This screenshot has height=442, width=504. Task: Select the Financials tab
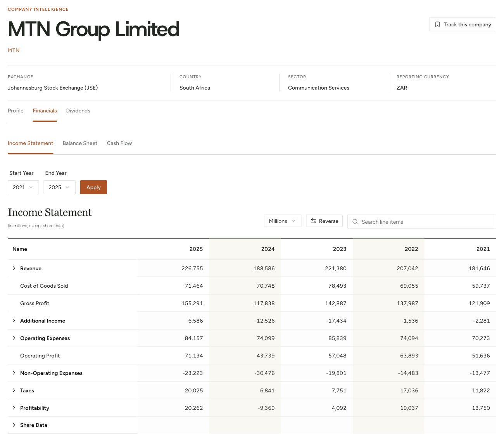point(45,110)
